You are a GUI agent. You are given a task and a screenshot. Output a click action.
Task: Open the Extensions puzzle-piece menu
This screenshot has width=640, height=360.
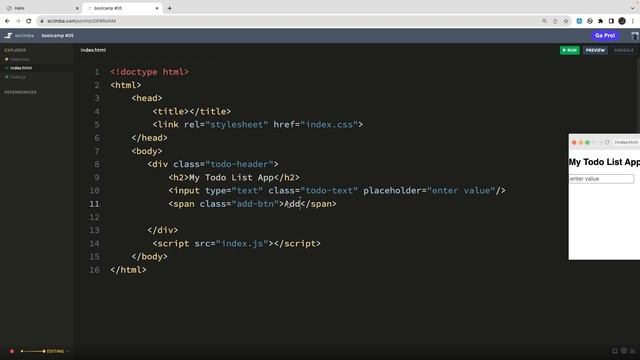600,21
